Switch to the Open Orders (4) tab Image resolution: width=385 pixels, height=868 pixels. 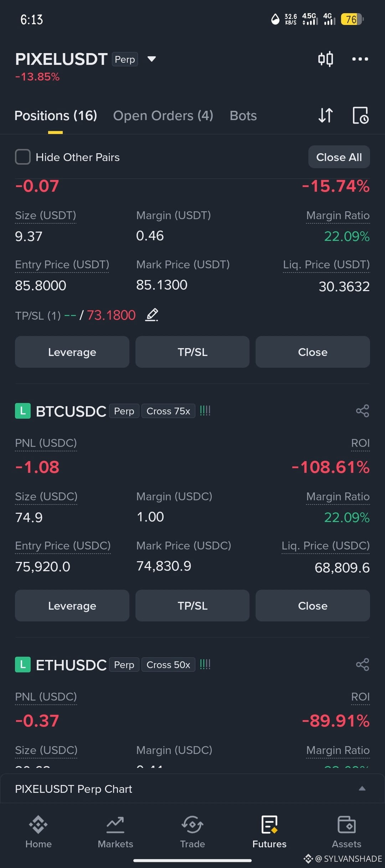[163, 116]
